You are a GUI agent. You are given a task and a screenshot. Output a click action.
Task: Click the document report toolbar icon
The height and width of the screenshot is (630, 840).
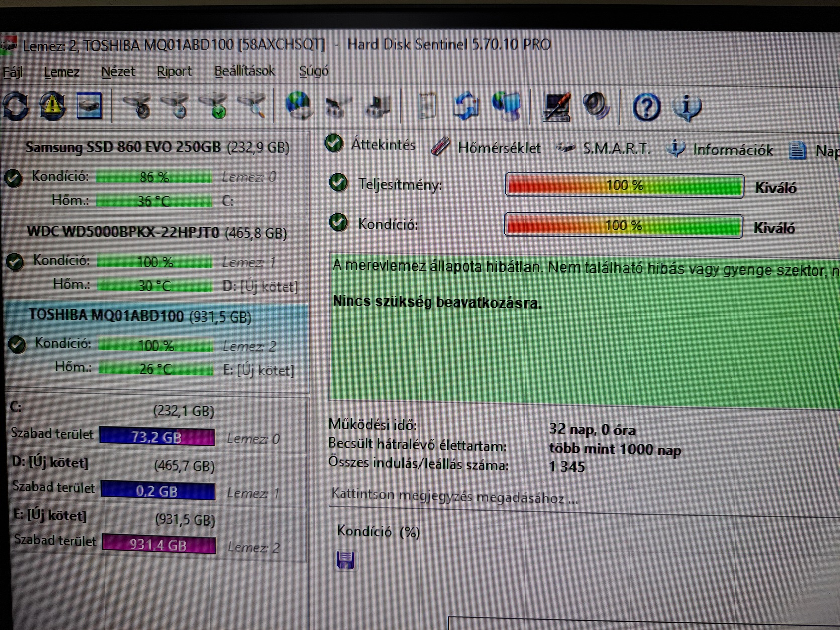427,106
